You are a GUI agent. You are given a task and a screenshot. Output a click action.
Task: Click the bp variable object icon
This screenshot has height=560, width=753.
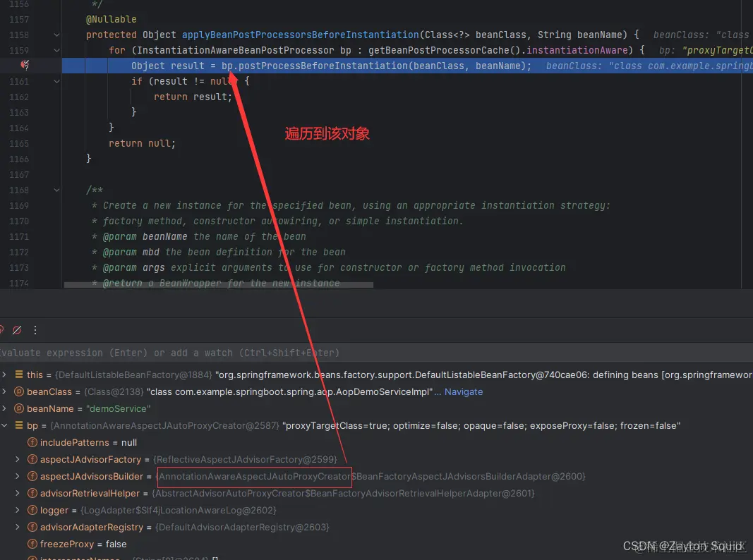pos(19,425)
